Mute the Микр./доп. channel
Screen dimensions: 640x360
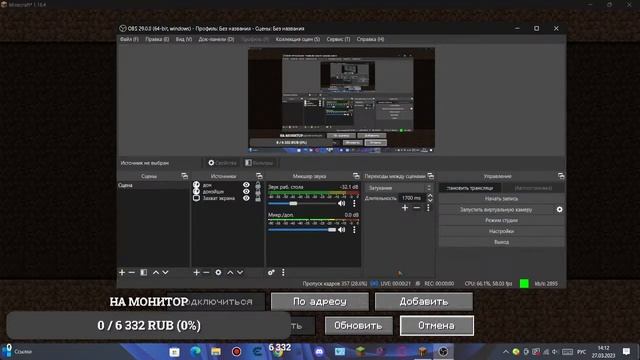pyautogui.click(x=342, y=230)
